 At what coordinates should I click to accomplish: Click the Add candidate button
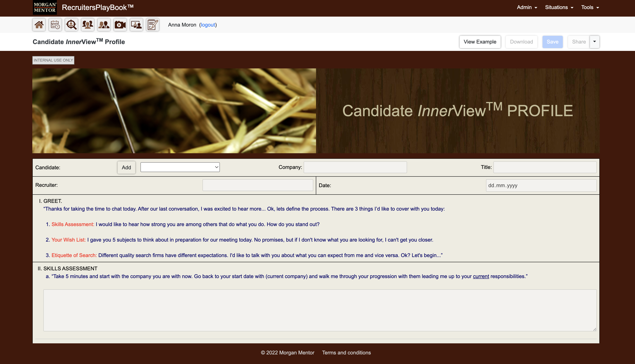[126, 167]
